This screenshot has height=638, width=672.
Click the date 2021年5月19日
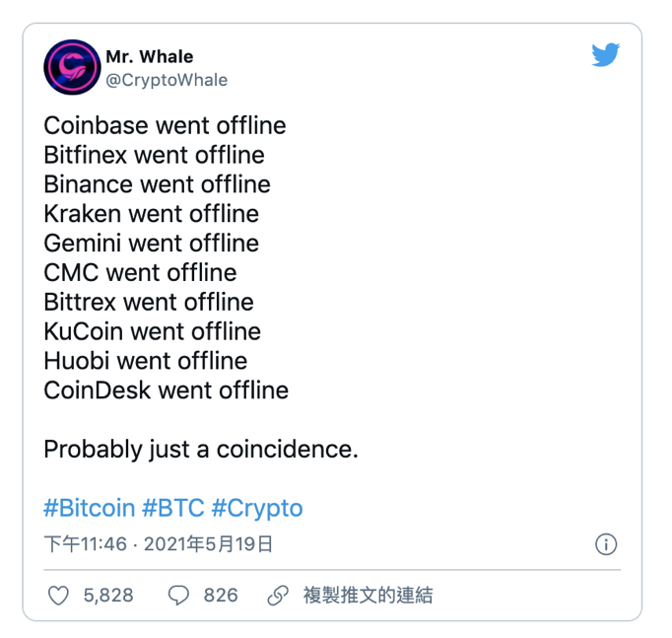point(208,544)
